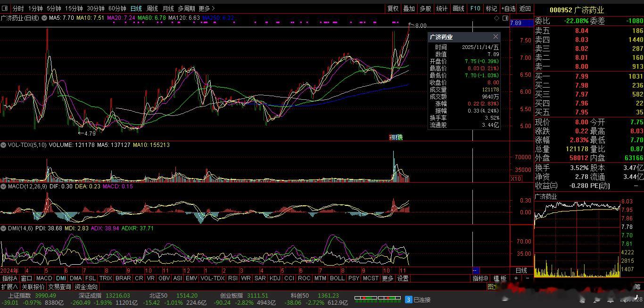
Task: Apply the VOL-TDX indicator from bottom bar
Action: click(x=213, y=278)
